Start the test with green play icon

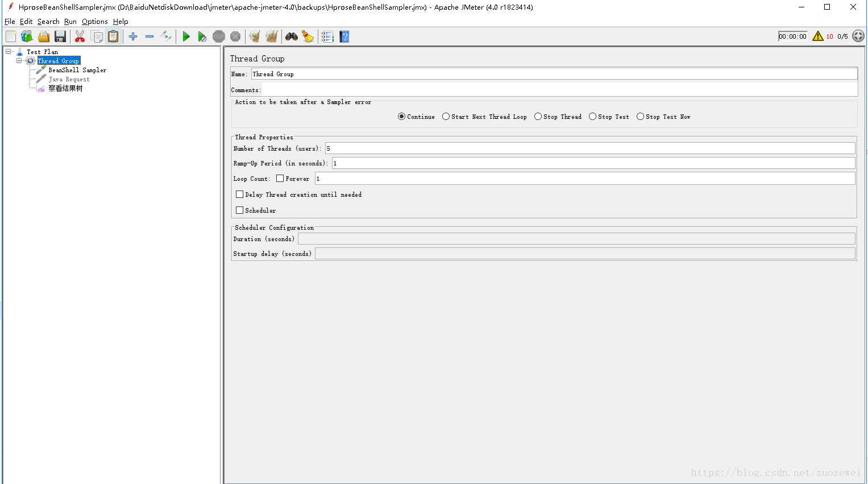pos(186,36)
